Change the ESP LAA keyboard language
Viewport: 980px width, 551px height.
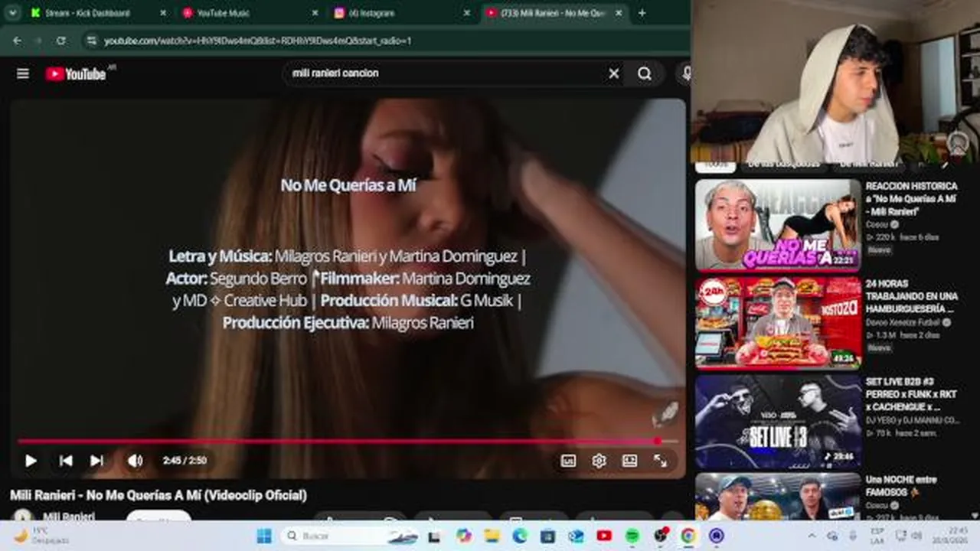879,536
